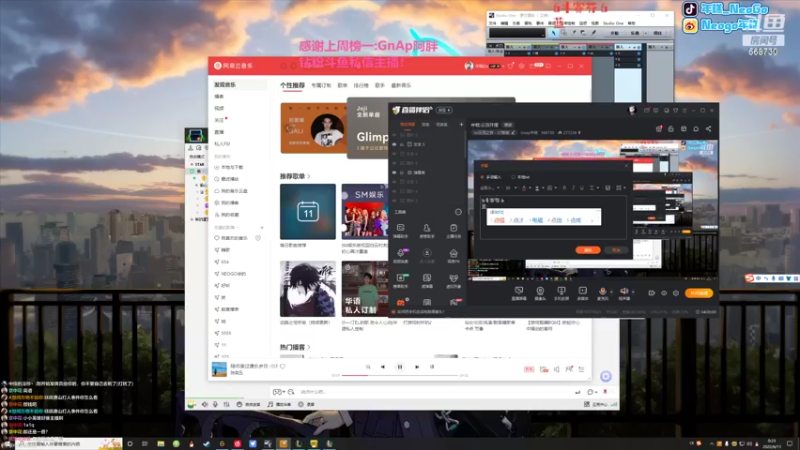Click notification bell in stream companion header
This screenshot has height=450, width=800.
696,129
